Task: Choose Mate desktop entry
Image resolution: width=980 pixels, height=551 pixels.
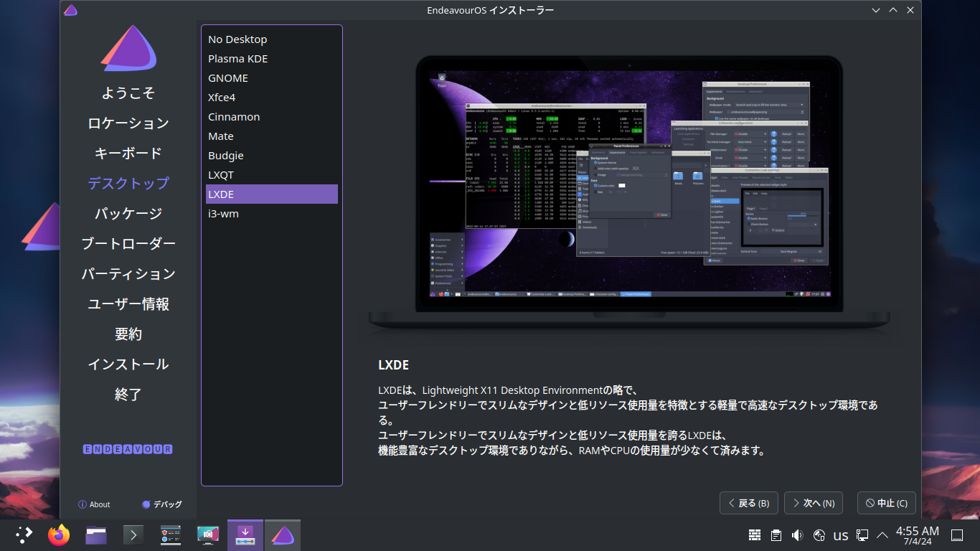Action: pos(272,136)
